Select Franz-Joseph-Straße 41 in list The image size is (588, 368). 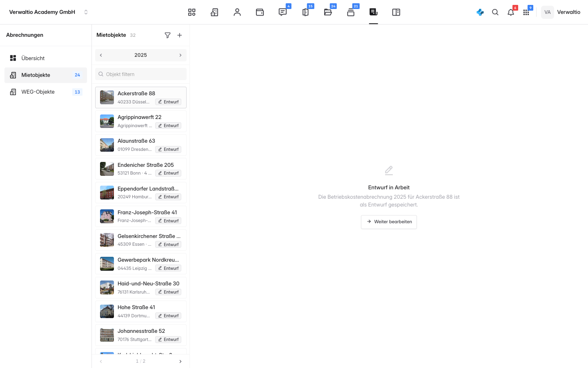pos(141,216)
